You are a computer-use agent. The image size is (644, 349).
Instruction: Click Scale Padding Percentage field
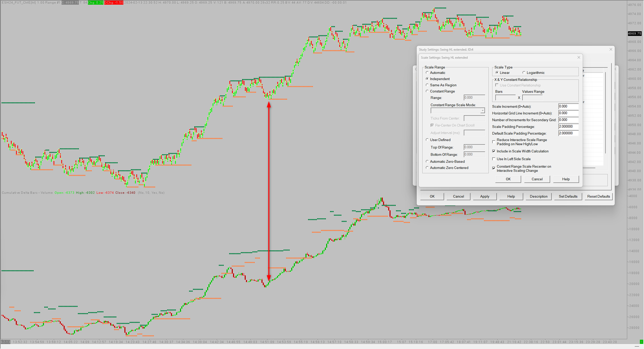(x=568, y=127)
